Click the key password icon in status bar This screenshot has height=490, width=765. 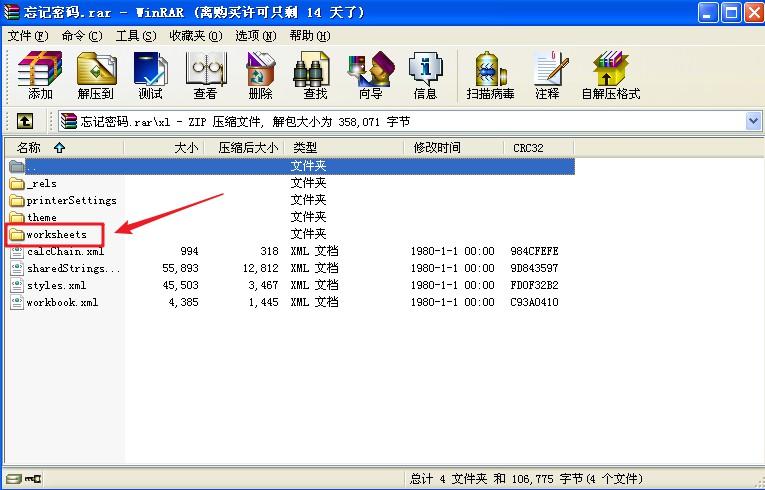(33, 479)
